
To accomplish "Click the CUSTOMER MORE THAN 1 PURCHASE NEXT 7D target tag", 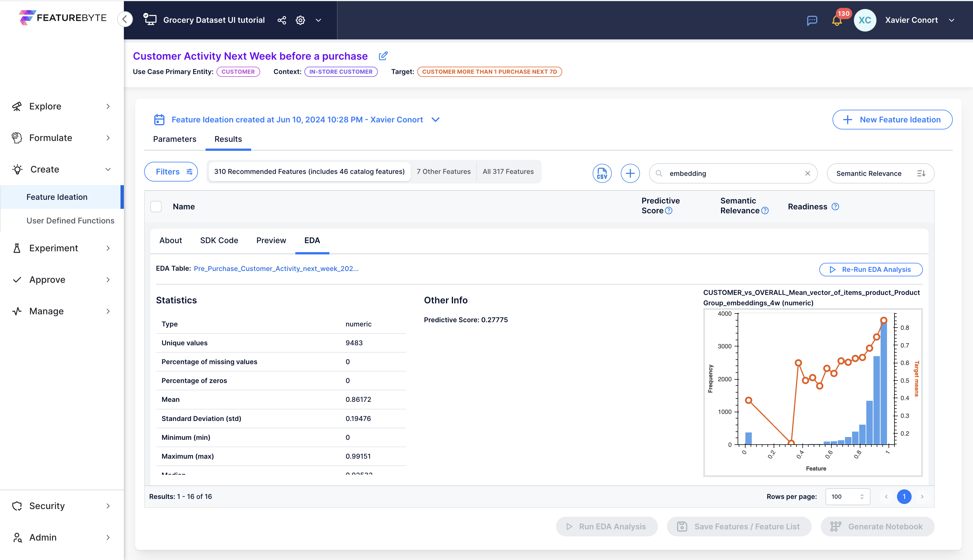I will click(x=489, y=72).
